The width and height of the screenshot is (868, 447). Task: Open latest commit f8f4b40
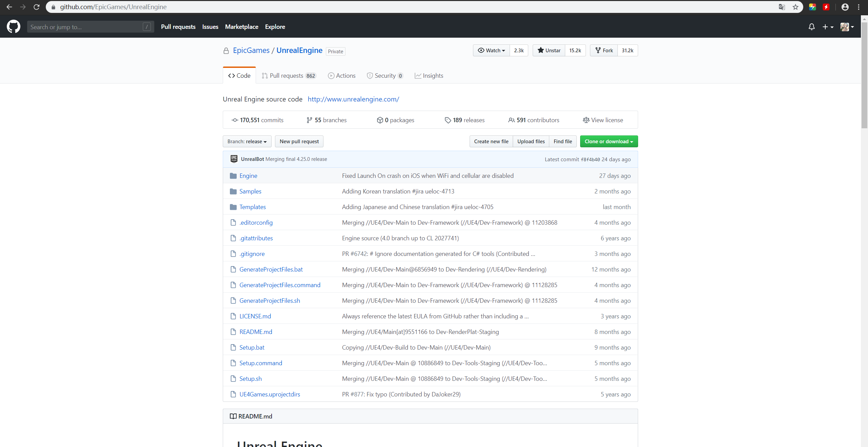(590, 160)
